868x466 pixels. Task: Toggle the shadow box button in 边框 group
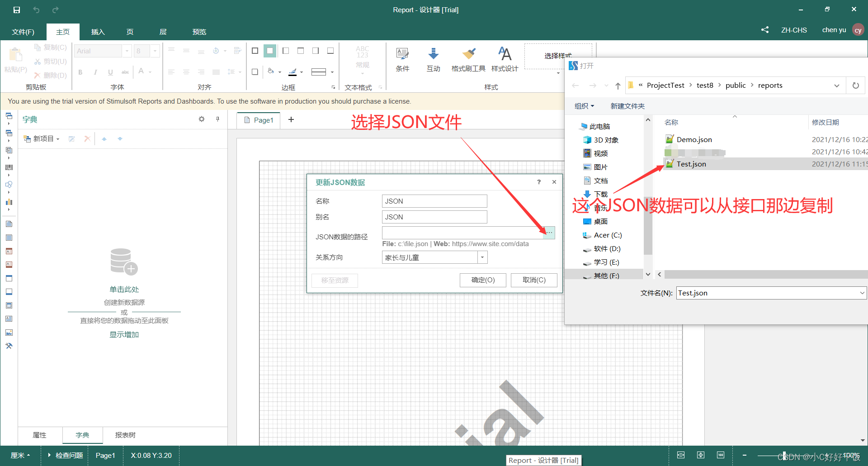pos(255,71)
